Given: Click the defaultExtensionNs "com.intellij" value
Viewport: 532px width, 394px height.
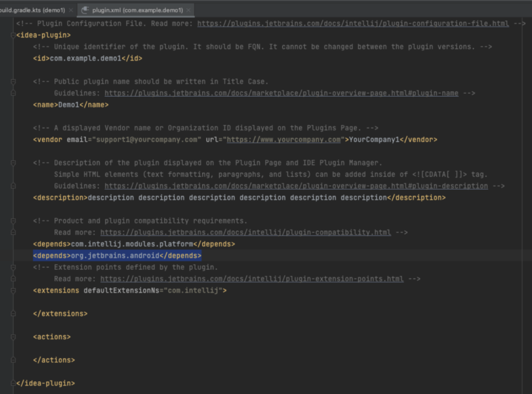Looking at the screenshot, I should click(x=193, y=291).
